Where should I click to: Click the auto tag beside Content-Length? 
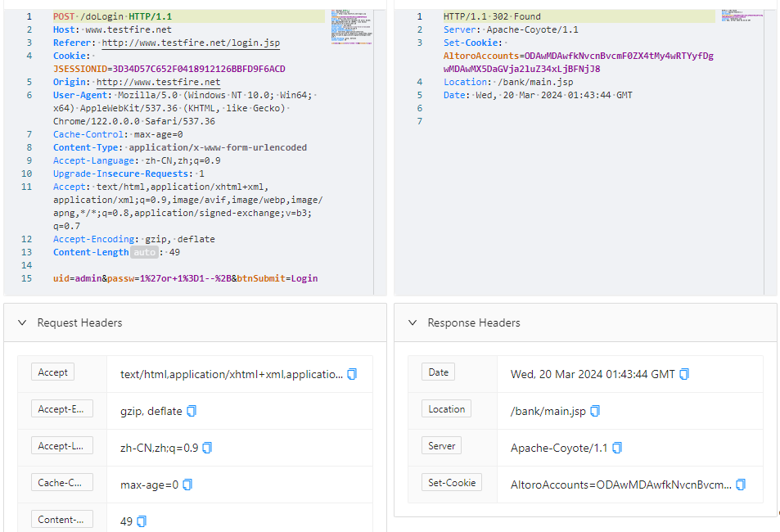(144, 252)
